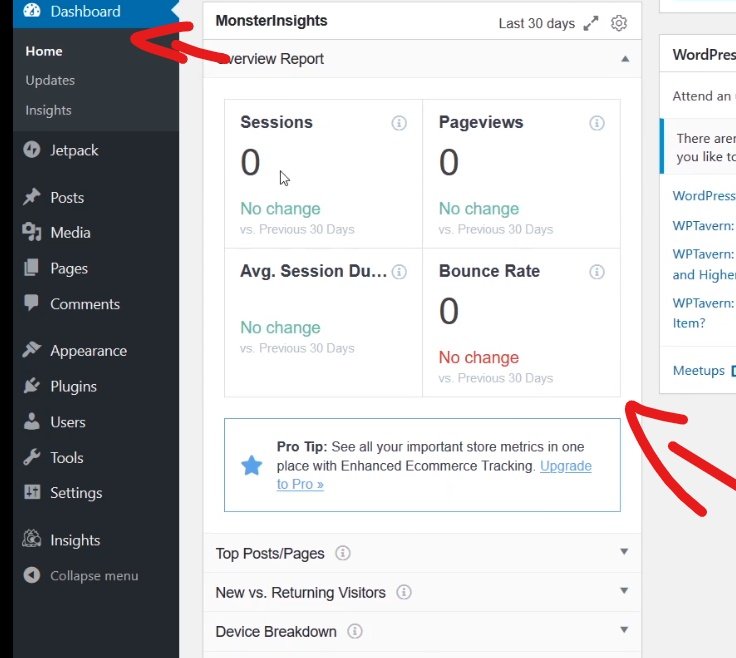Click the Device Breakdown heading
This screenshot has width=736, height=658.
coord(276,632)
